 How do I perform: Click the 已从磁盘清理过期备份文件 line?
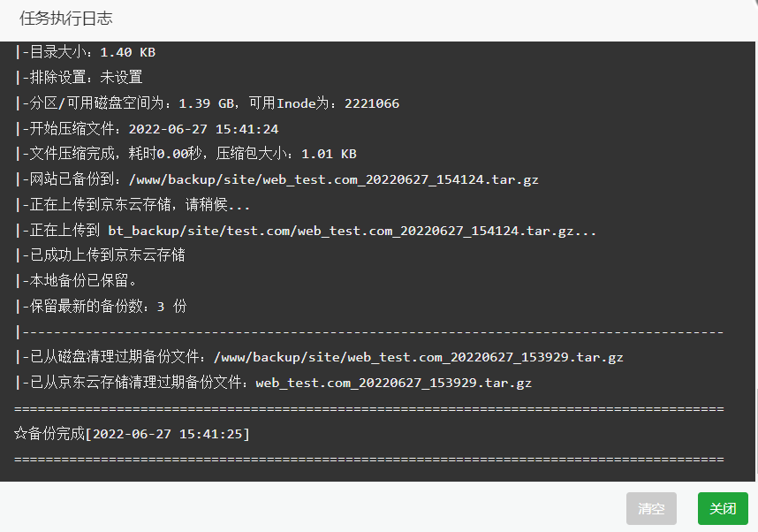coord(319,357)
